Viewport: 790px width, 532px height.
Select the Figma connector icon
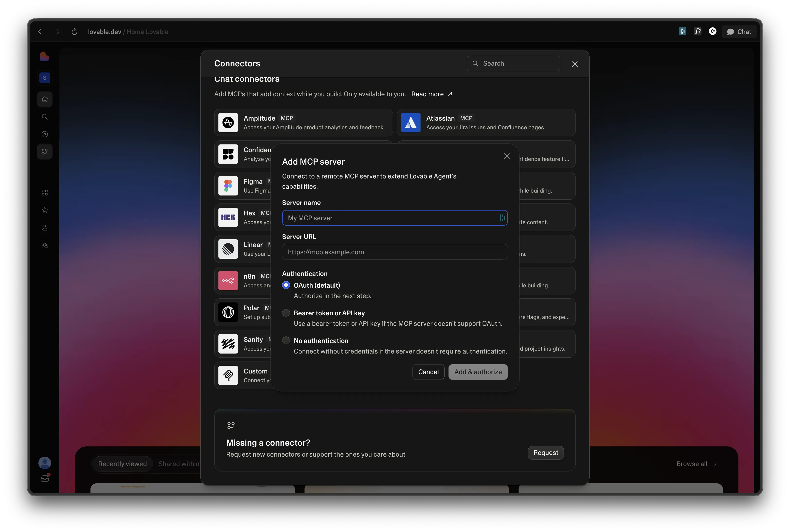tap(228, 186)
